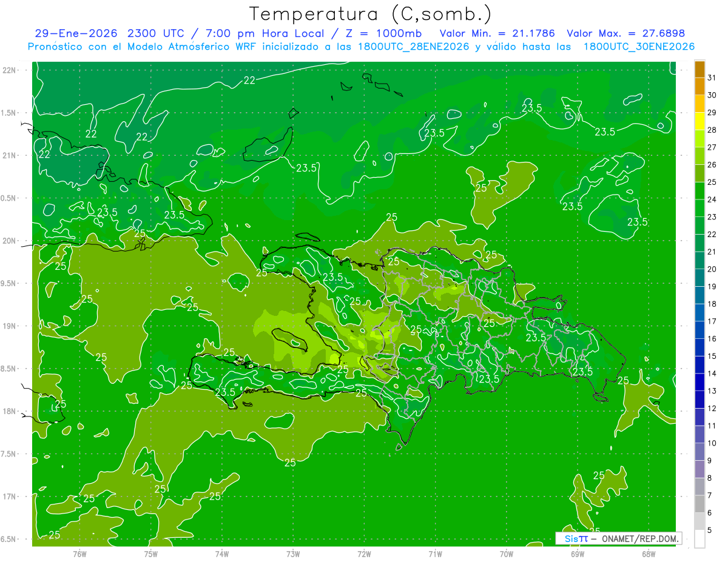Select the dark orange swatch above 31

699,69
